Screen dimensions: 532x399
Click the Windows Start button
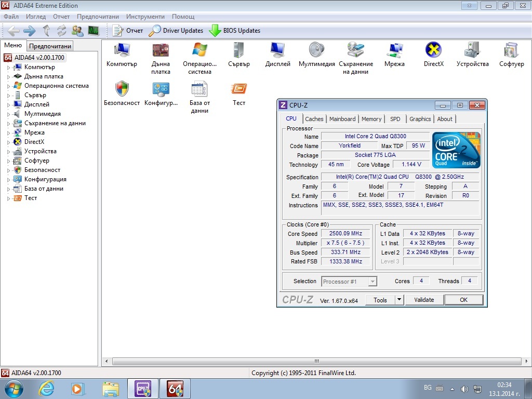[14, 389]
